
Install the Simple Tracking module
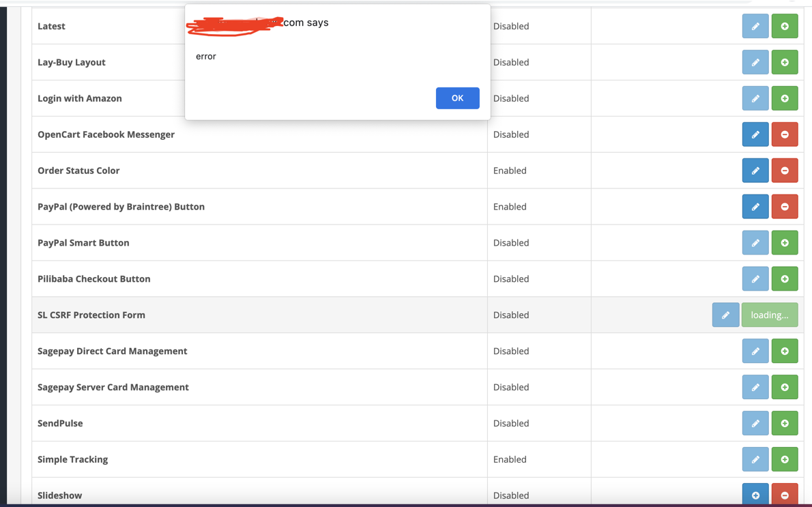tap(785, 459)
